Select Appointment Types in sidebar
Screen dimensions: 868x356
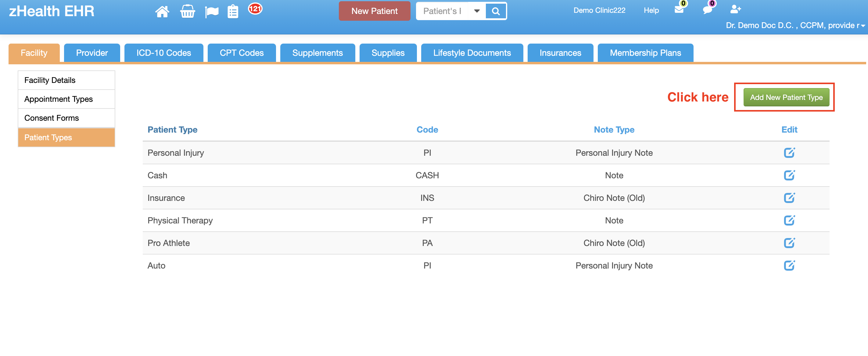pyautogui.click(x=66, y=99)
